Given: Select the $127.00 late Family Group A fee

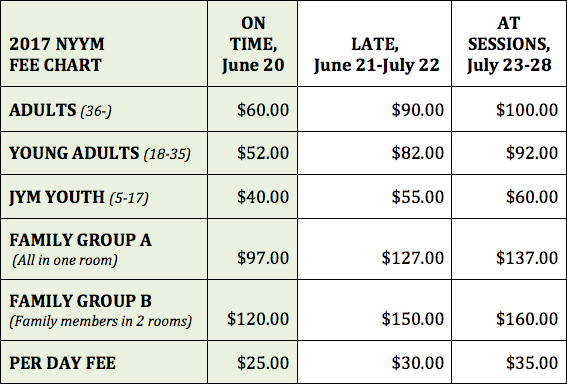Looking at the screenshot, I should (413, 258).
